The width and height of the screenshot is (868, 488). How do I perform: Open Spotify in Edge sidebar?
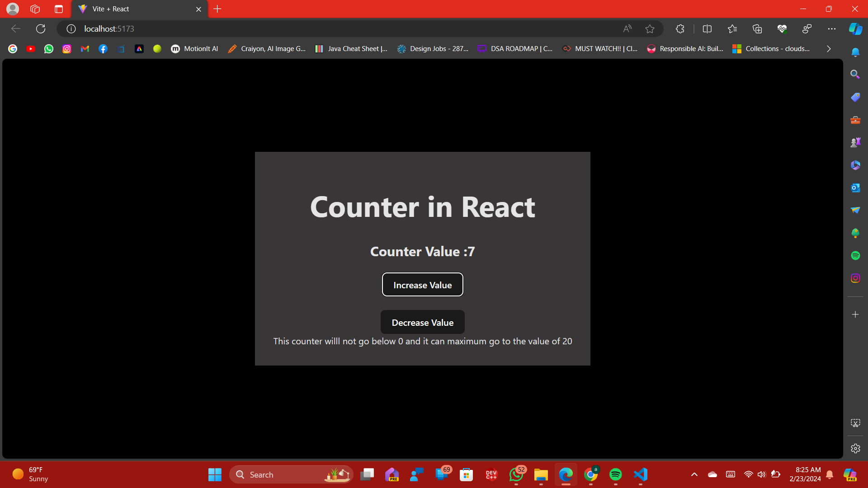coord(855,256)
